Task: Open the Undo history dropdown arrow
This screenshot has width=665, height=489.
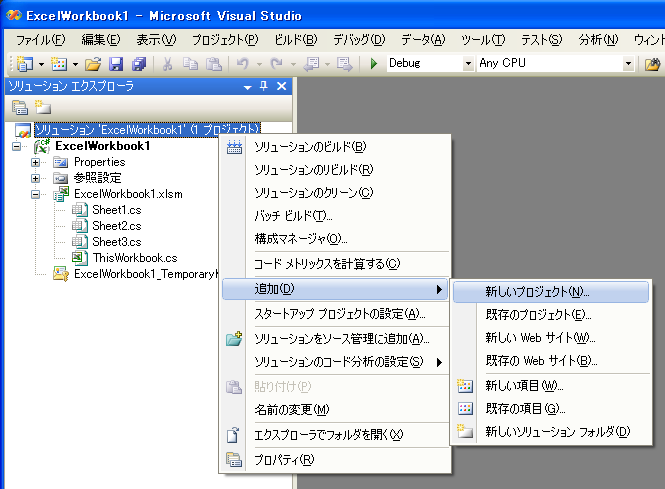Action: (259, 64)
